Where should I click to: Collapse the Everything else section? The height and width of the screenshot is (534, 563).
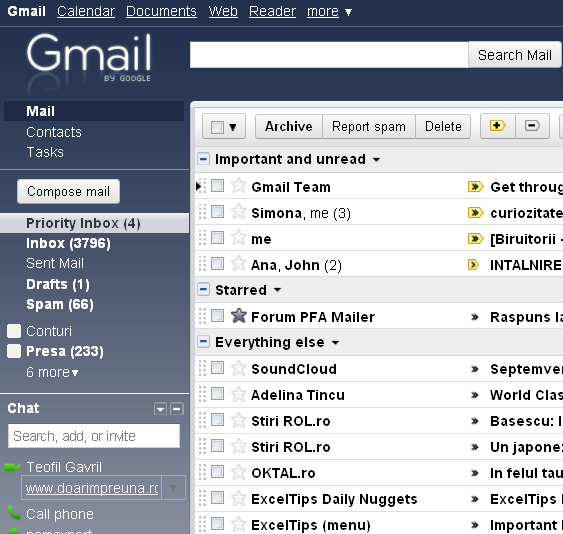(x=203, y=341)
